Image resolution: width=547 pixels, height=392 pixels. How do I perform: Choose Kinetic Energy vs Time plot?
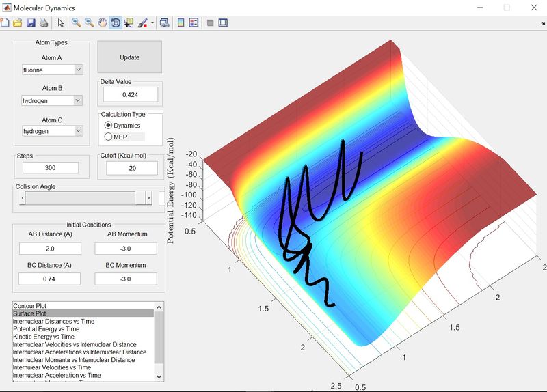point(44,337)
